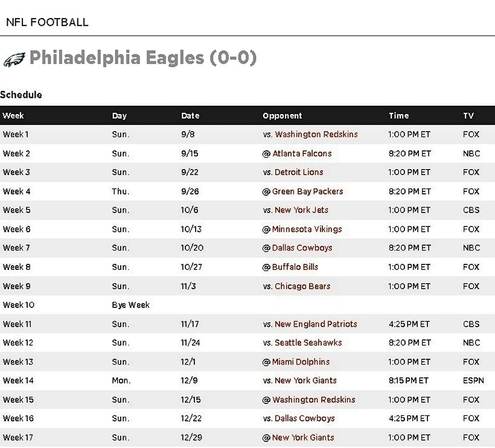Click the Week 7 Dallas Cowboys link
Viewport: 495px width, 448px height.
(x=302, y=248)
